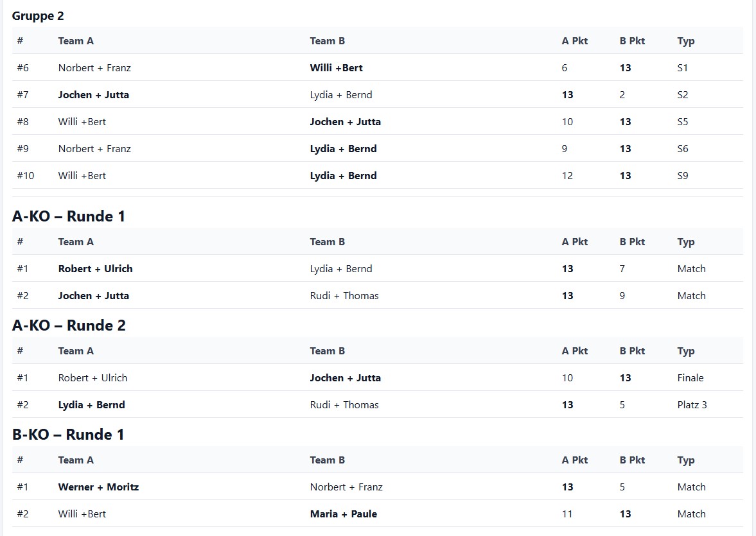Select the S1 type cell

click(x=682, y=68)
